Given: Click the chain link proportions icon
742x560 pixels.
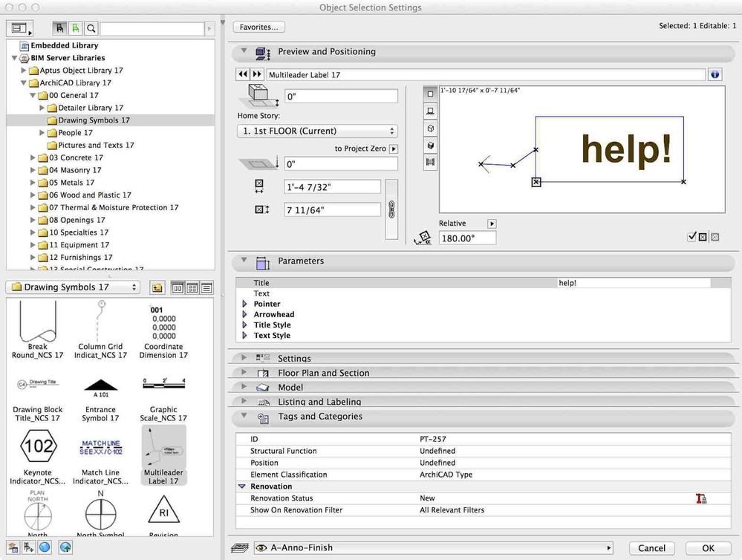Looking at the screenshot, I should point(391,209).
